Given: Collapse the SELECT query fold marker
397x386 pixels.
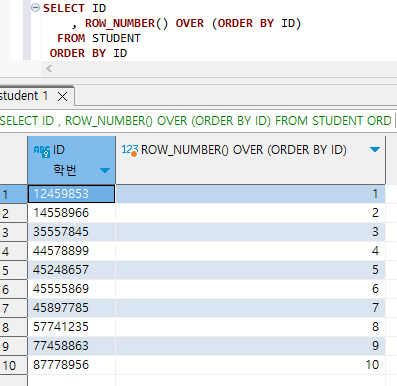Looking at the screenshot, I should tap(35, 8).
